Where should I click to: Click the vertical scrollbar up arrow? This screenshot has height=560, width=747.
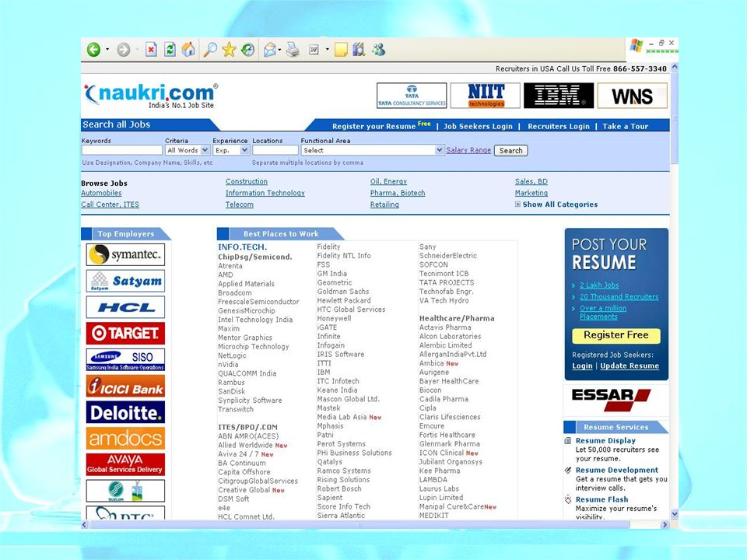point(674,68)
